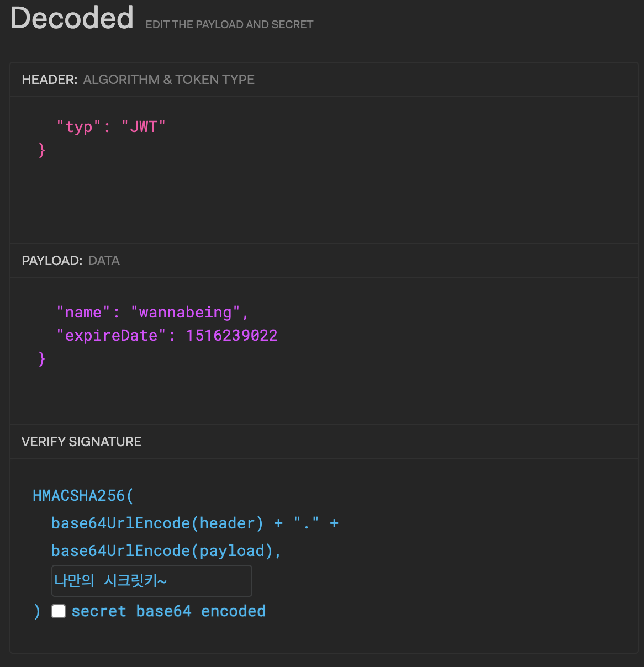Click the "secret base64 encoded" label text
644x667 pixels.
point(168,611)
